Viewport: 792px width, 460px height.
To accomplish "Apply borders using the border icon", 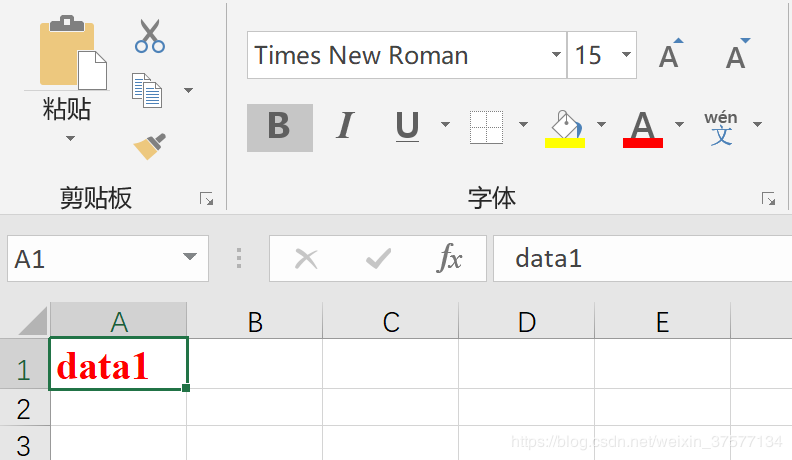I will coord(486,126).
